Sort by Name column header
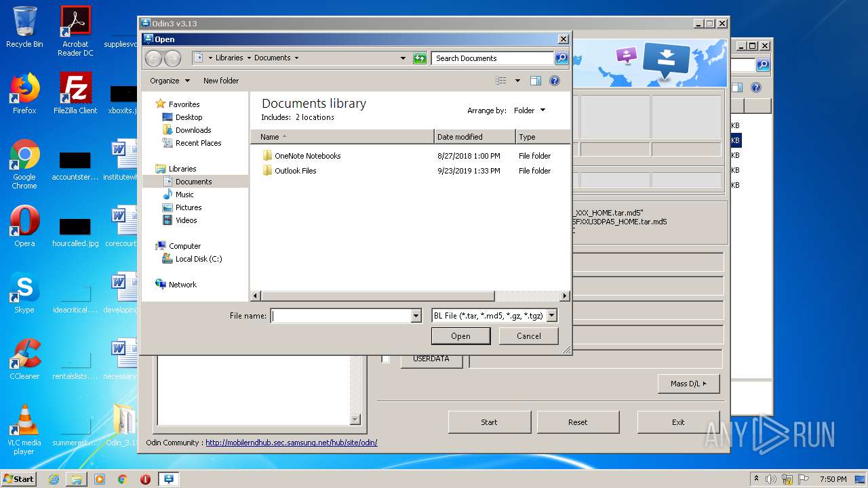Screen dimensions: 868x488 [342, 137]
